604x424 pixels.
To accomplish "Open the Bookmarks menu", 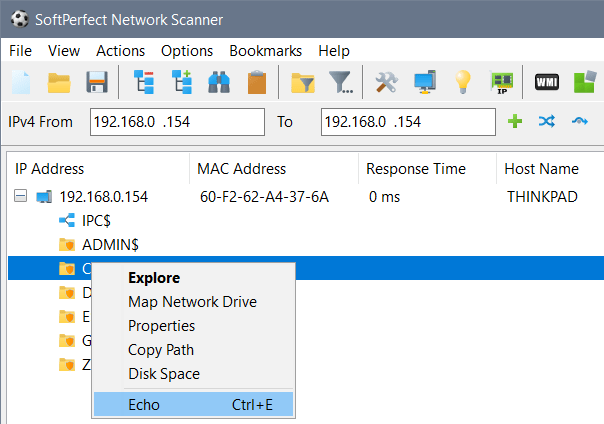I will [265, 51].
